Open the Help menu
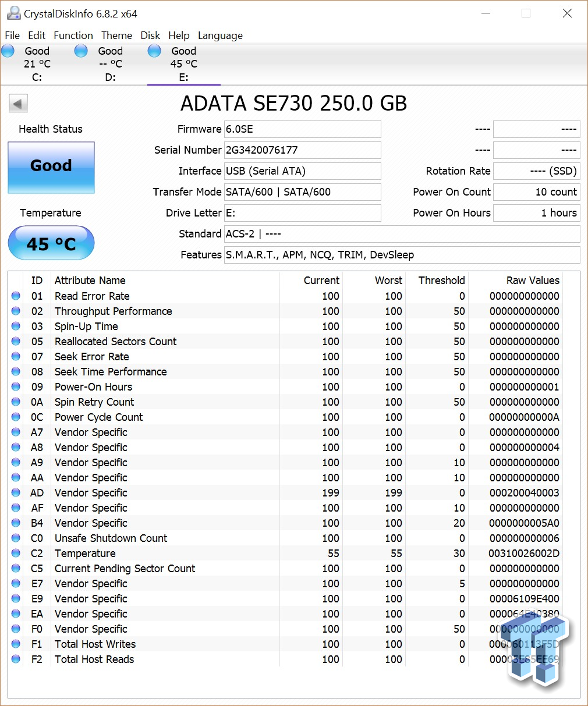Screen dimensions: 588x706 [179, 36]
